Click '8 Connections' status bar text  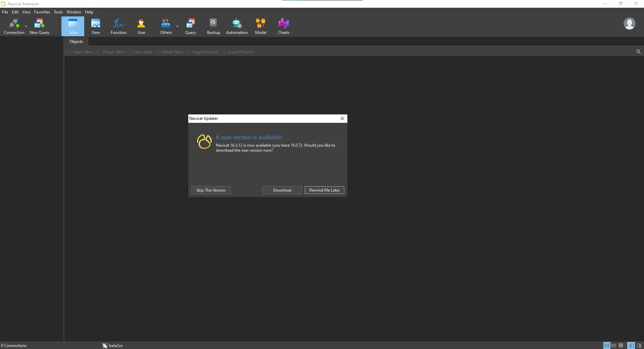[x=14, y=346]
